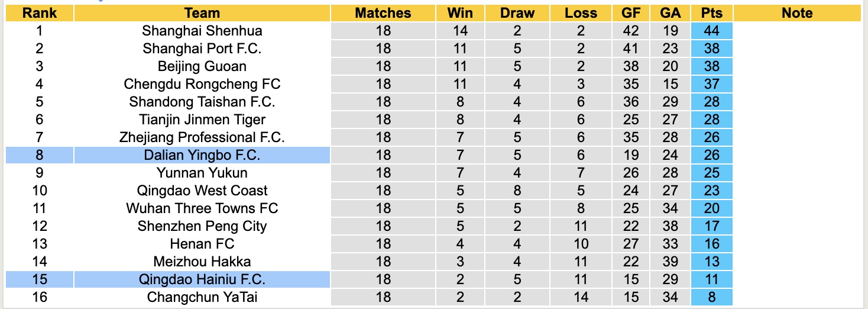Click the Win column header
The height and width of the screenshot is (309, 868).
[x=459, y=13]
